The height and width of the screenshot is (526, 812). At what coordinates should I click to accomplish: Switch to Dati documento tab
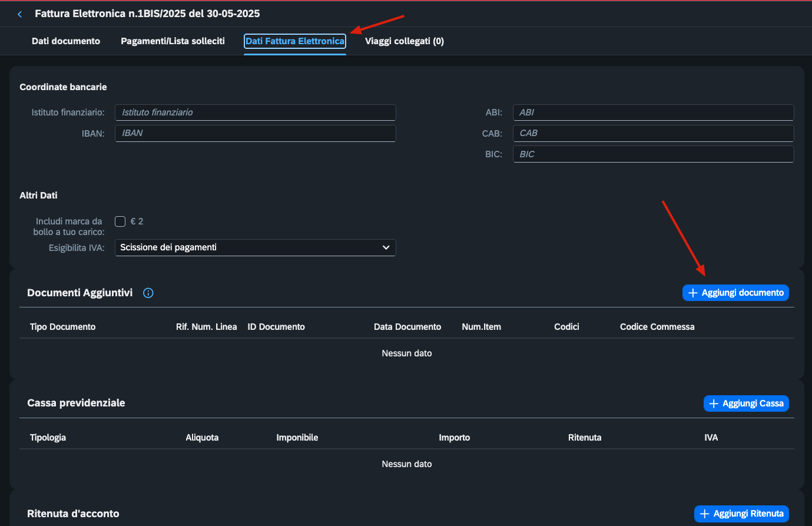(66, 41)
